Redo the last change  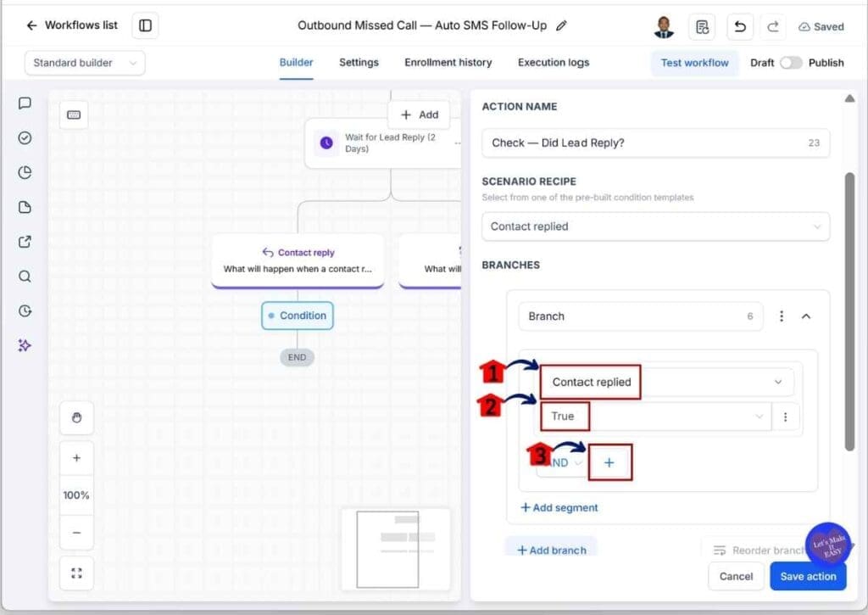(773, 26)
